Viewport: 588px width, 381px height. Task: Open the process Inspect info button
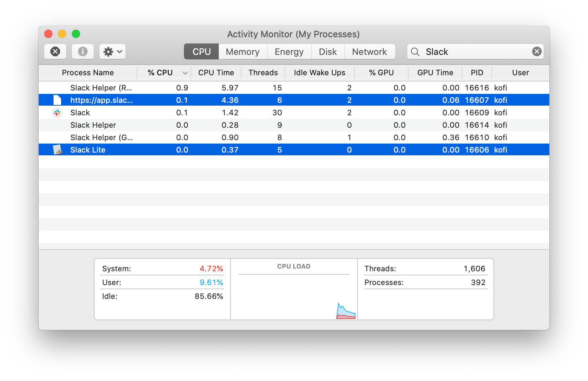tap(82, 51)
